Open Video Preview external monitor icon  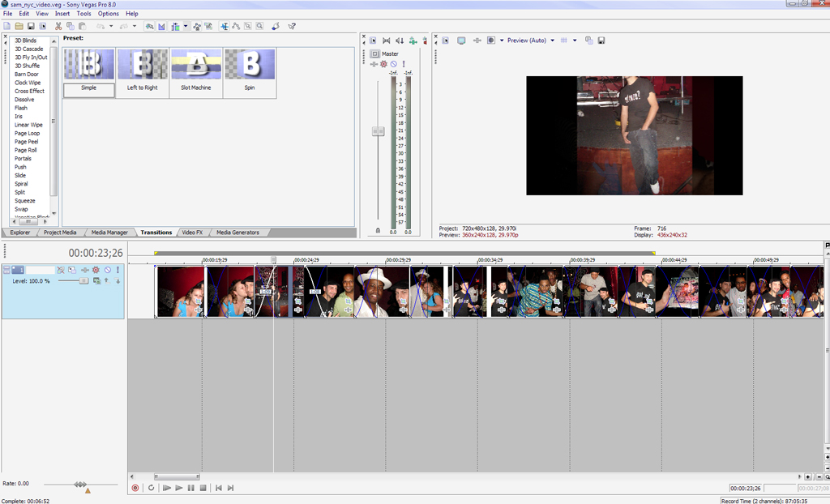[x=461, y=41]
